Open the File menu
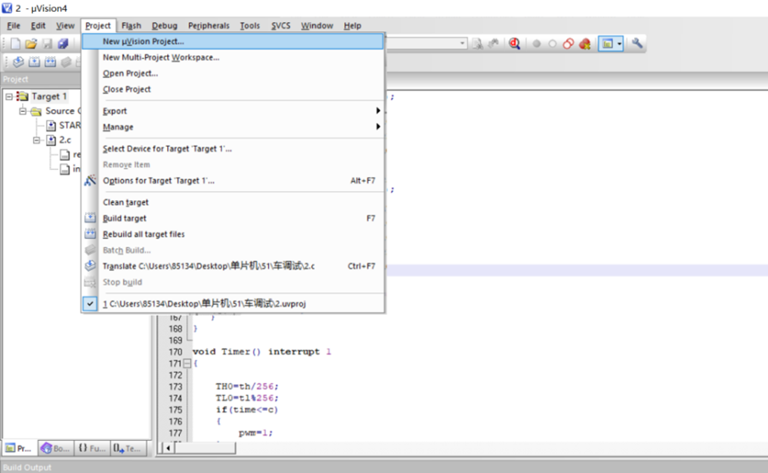 13,25
